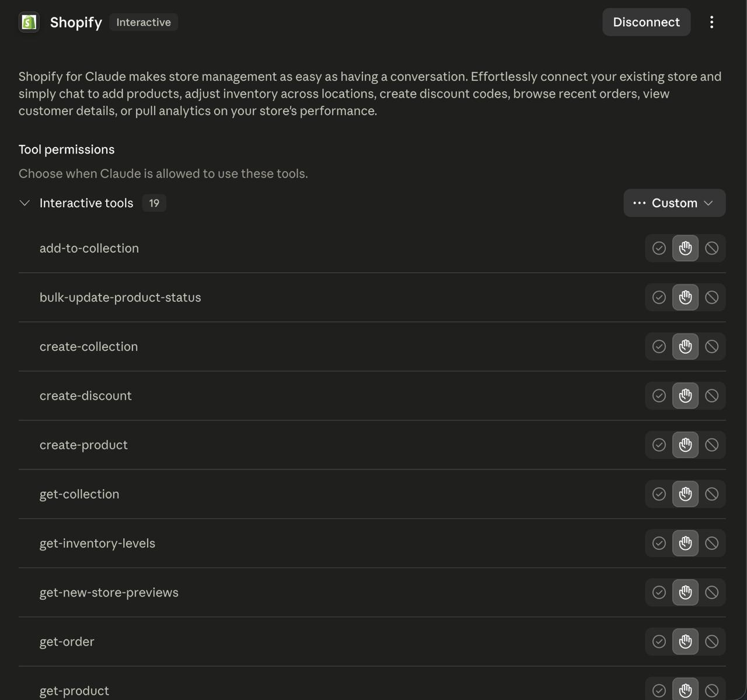The image size is (747, 700).
Task: Require approval for get-order
Action: click(685, 642)
